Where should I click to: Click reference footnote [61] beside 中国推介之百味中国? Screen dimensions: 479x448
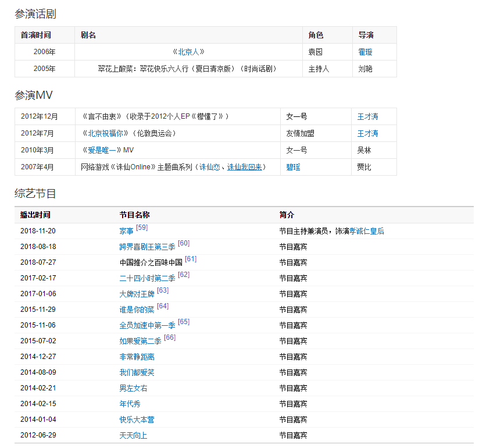191,259
